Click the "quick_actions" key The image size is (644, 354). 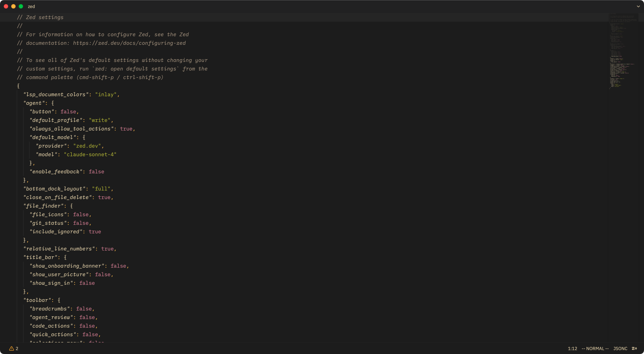(53, 335)
